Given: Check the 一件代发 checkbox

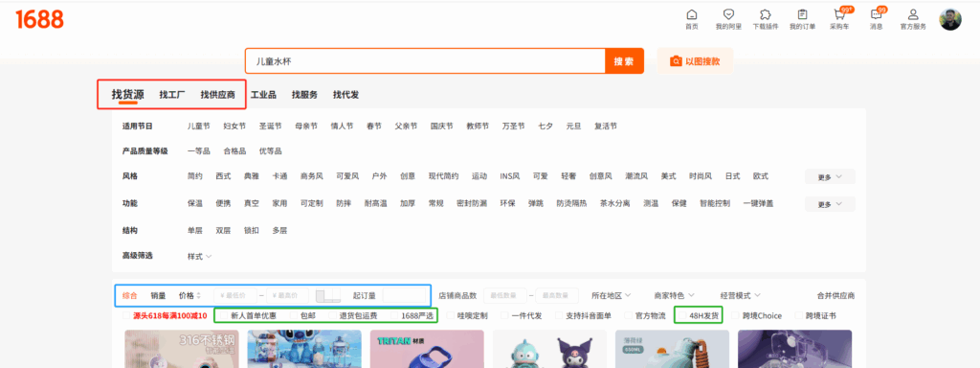Looking at the screenshot, I should click(x=504, y=315).
